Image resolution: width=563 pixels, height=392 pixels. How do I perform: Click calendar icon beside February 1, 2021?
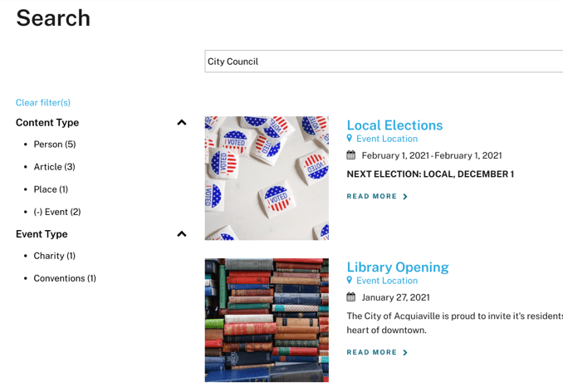(351, 155)
